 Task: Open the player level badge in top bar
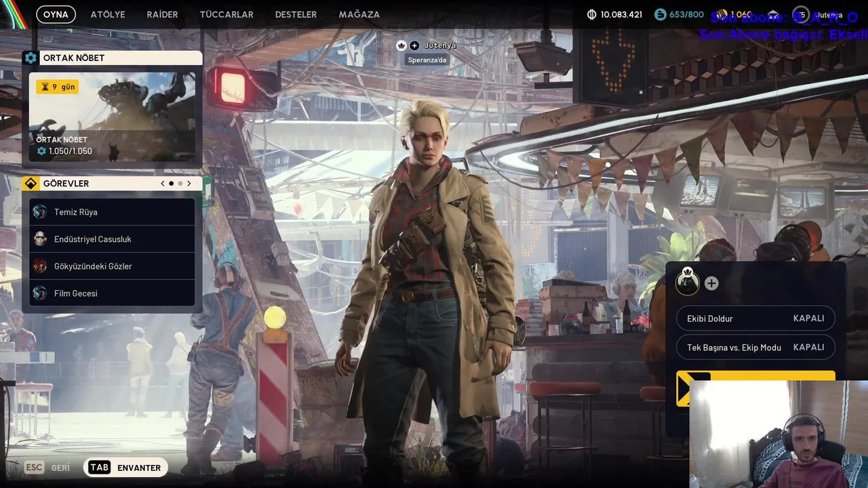point(802,14)
